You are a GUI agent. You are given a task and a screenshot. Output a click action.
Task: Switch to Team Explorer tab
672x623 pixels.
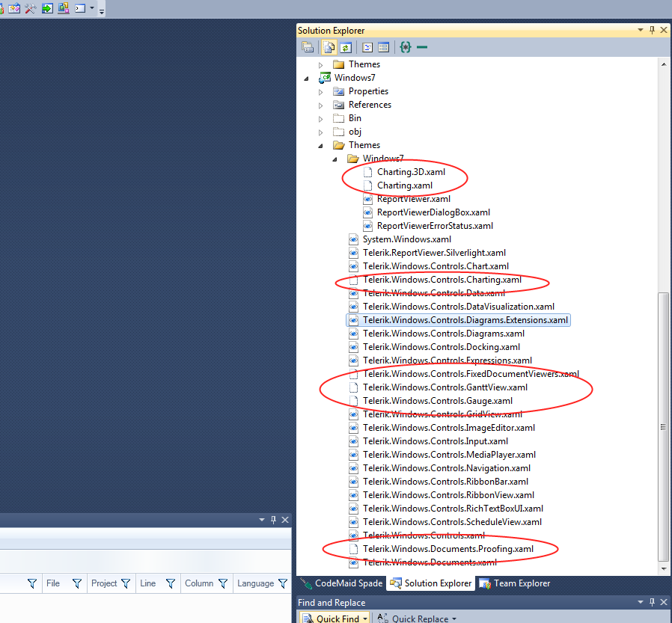coord(515,583)
